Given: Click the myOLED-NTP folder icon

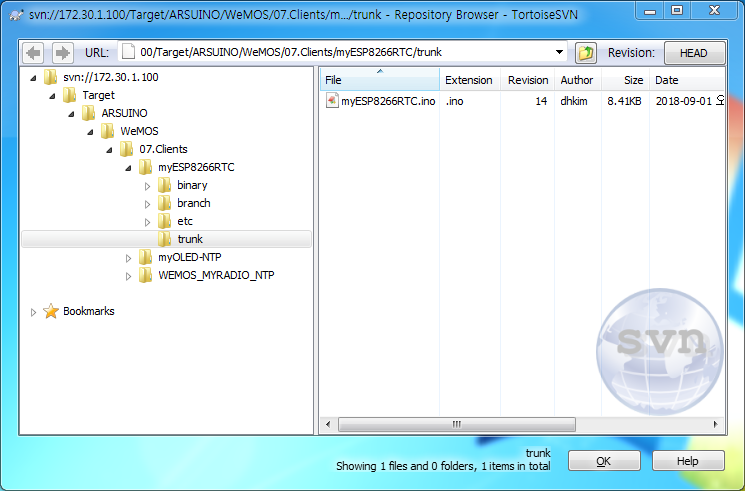Looking at the screenshot, I should point(145,257).
